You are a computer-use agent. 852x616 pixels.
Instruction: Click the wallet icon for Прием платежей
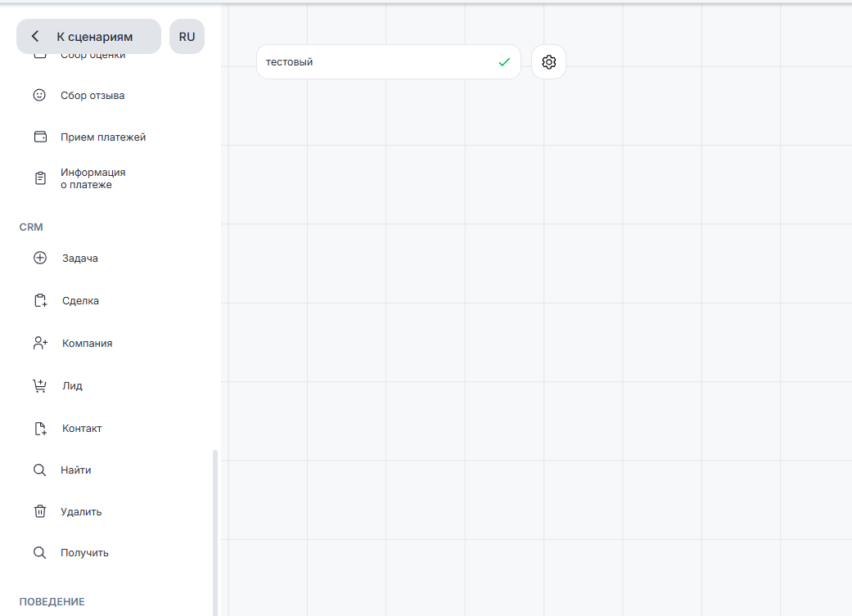tap(40, 137)
